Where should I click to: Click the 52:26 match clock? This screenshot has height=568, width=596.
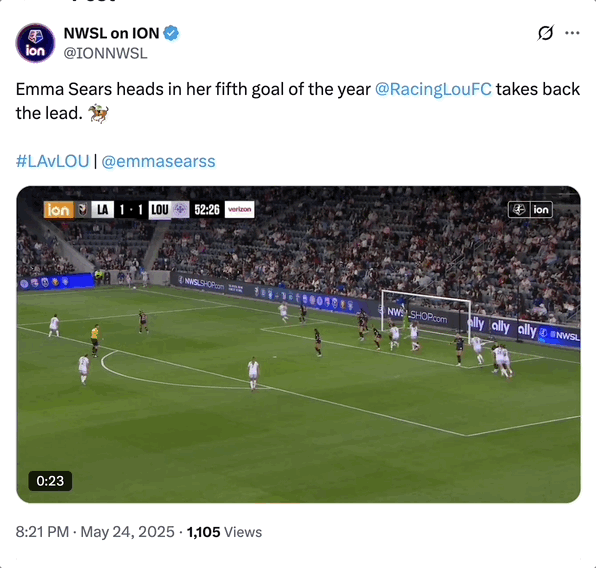pos(207,209)
